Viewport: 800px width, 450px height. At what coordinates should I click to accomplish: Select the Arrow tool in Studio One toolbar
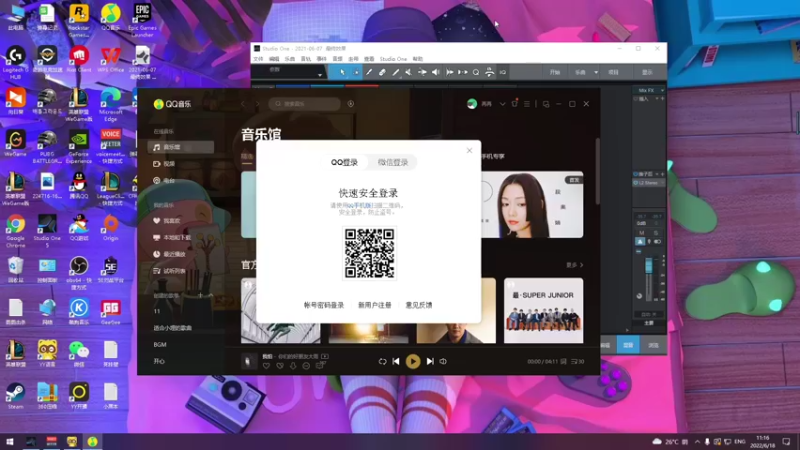click(342, 72)
